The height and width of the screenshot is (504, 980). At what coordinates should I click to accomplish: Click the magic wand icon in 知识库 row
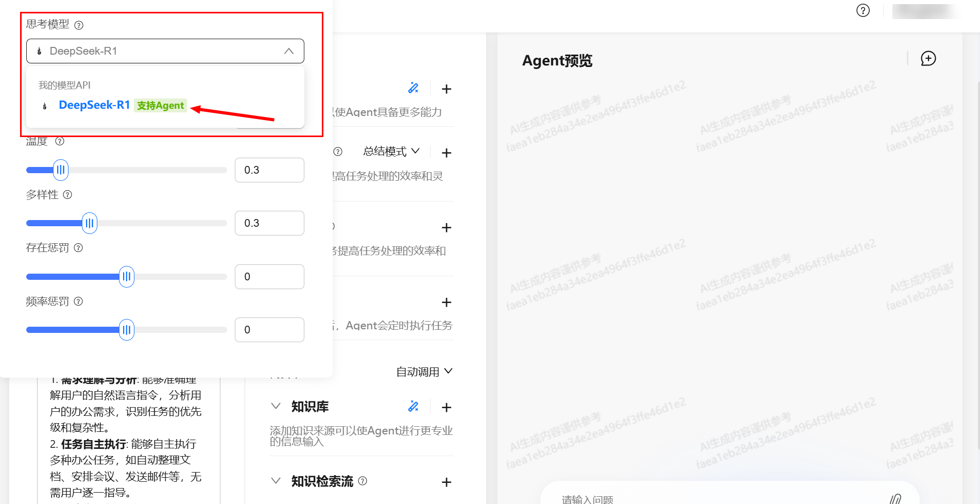click(x=413, y=407)
